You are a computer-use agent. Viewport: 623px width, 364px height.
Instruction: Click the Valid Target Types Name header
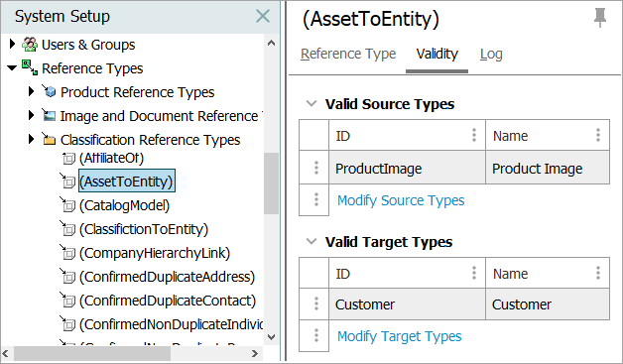548,273
